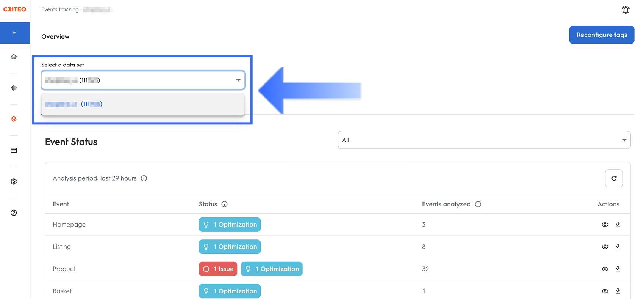Screen dimensions: 644x299
Task: Open the settings gear icon
Action: 14,181
